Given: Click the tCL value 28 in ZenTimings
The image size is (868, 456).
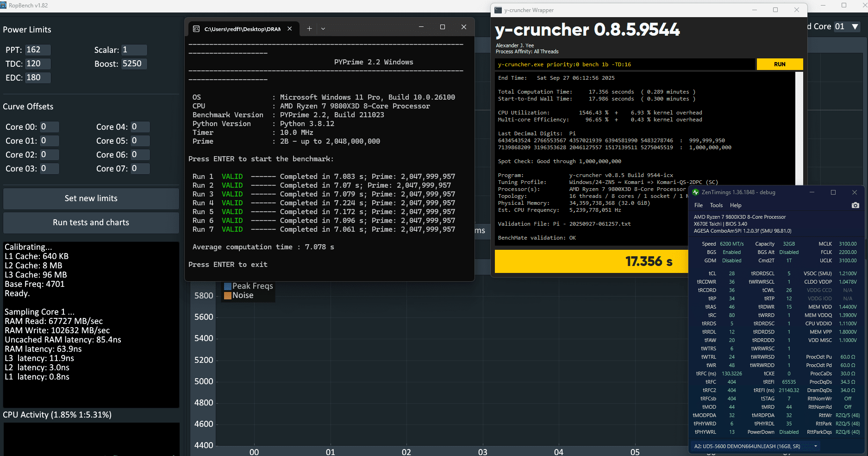Looking at the screenshot, I should click(x=732, y=273).
